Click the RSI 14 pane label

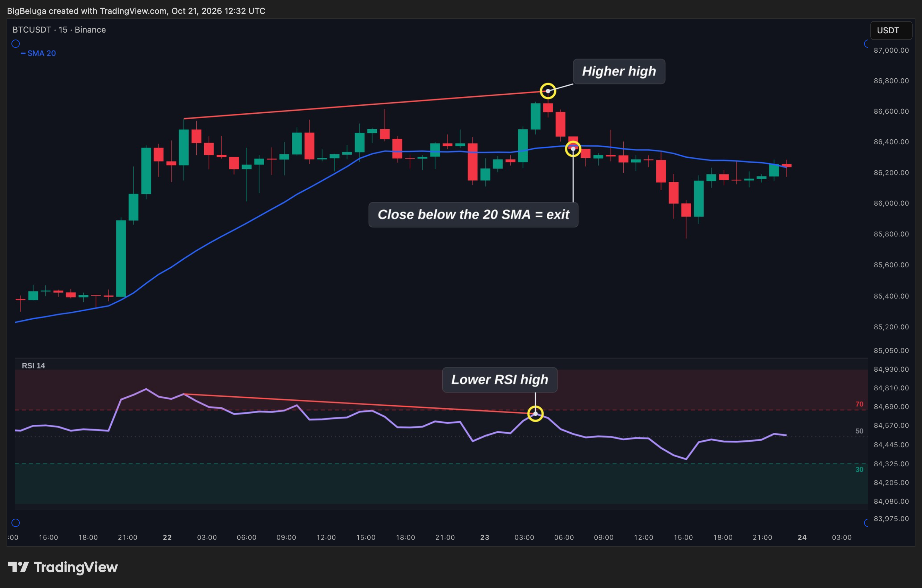click(x=33, y=365)
